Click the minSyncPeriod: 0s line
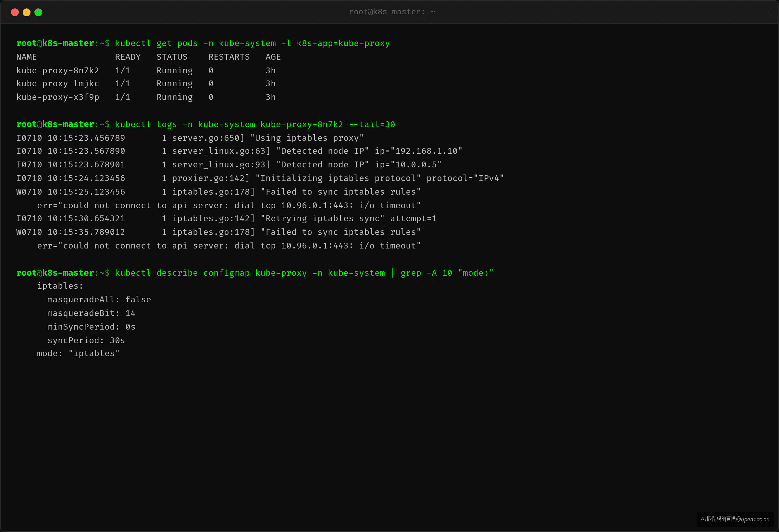Viewport: 779px width, 532px height. point(91,327)
